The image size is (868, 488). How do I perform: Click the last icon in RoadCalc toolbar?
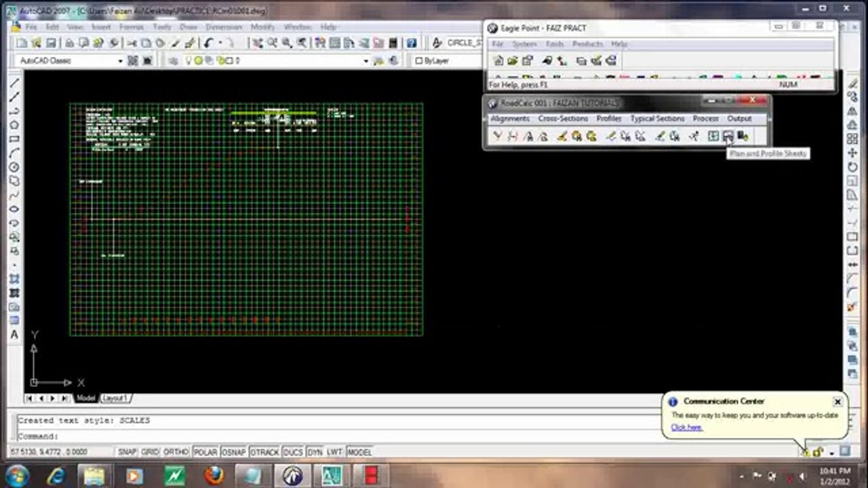coord(743,136)
